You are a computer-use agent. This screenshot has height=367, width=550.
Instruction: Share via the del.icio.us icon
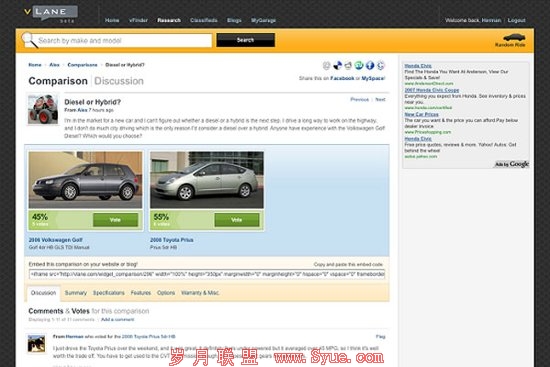(337, 65)
